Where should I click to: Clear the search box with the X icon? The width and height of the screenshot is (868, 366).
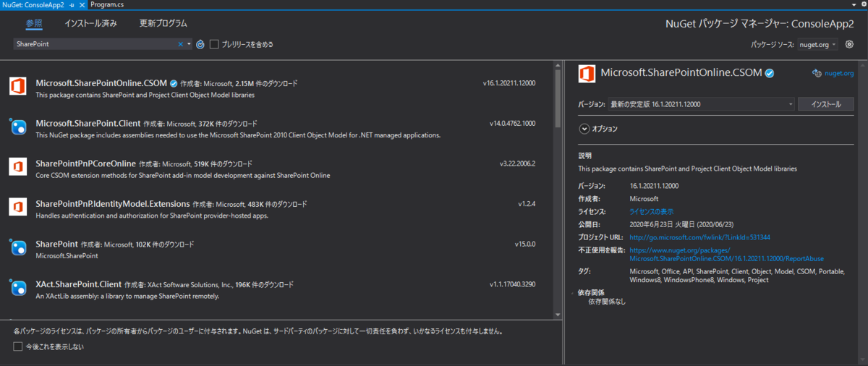coord(181,44)
